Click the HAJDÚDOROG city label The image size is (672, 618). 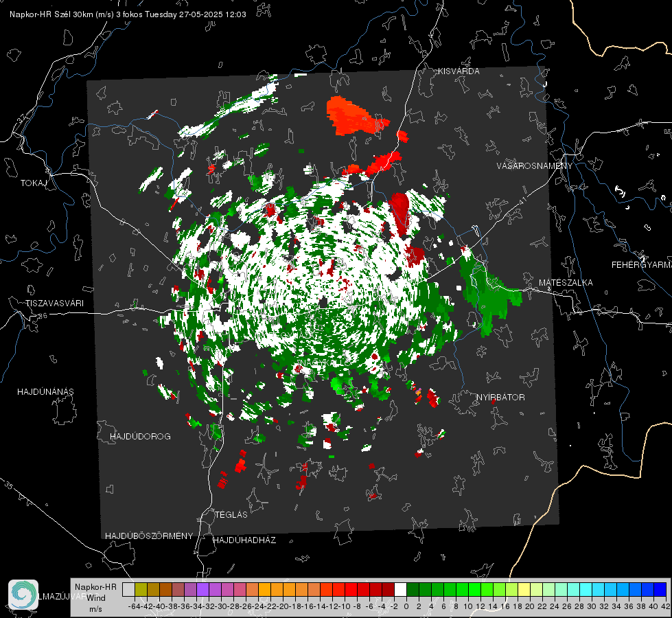click(140, 437)
